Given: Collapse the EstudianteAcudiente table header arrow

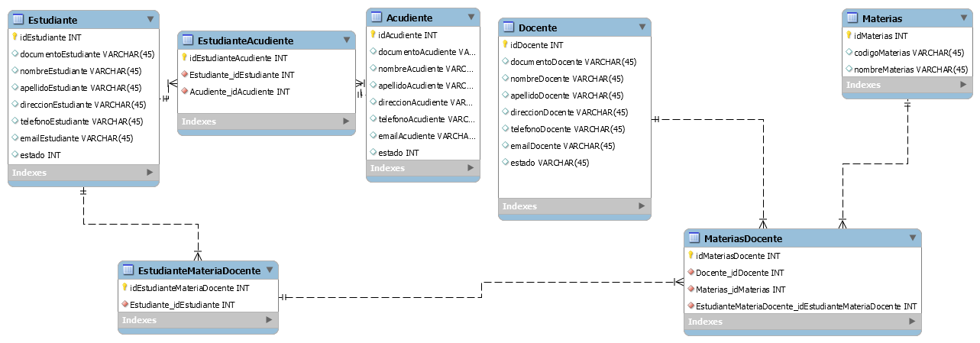Looking at the screenshot, I should [346, 40].
